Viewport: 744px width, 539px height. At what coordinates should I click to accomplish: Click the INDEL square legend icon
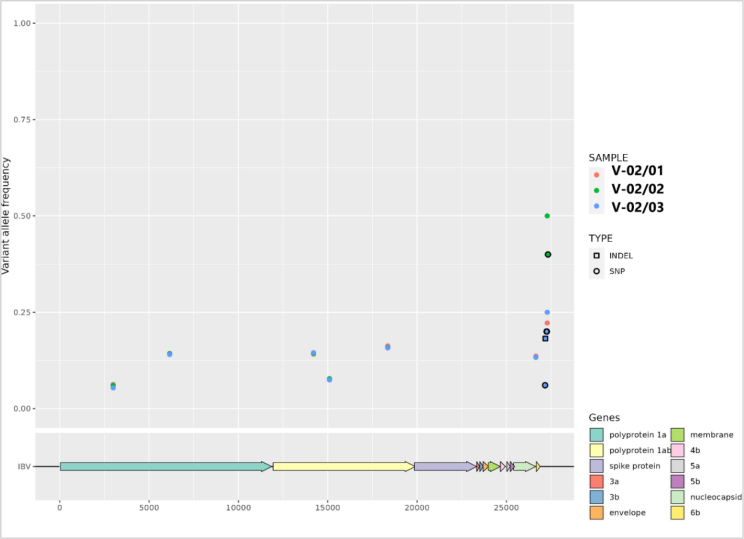click(x=597, y=255)
